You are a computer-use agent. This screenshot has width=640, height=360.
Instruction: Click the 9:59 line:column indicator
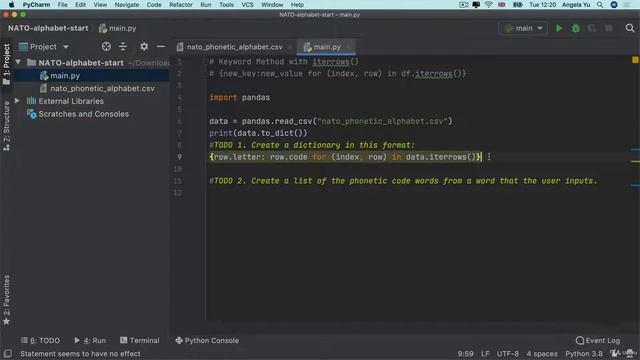[465, 353]
